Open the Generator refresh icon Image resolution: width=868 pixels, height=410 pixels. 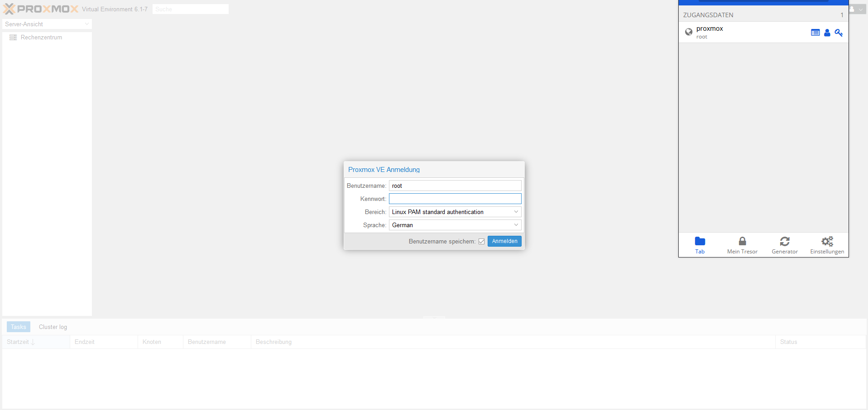[785, 241]
